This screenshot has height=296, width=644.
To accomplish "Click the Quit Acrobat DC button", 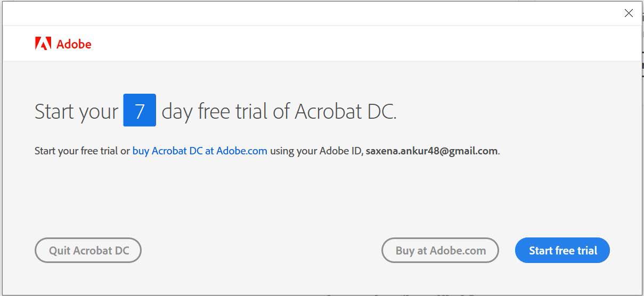I will (x=88, y=250).
